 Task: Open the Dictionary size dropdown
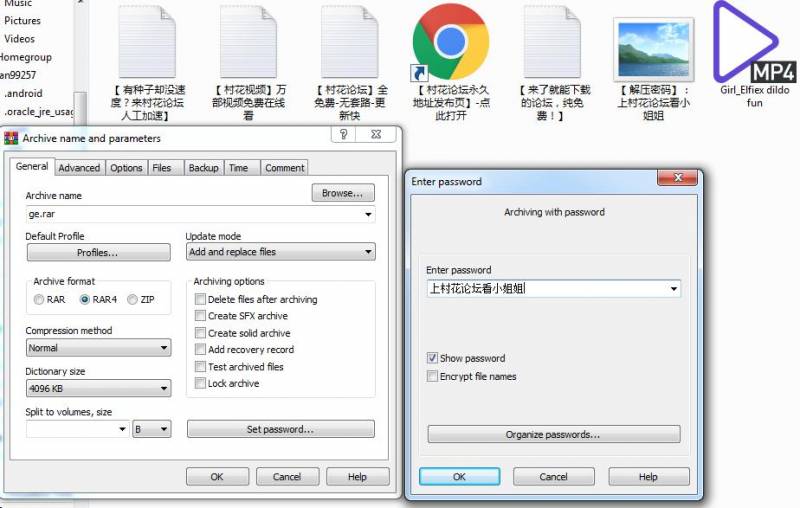pos(164,389)
